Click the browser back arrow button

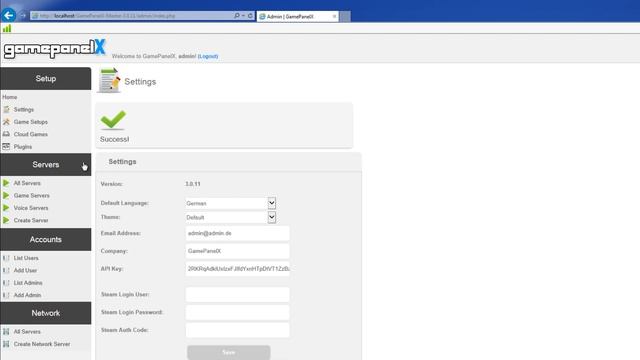click(x=9, y=16)
